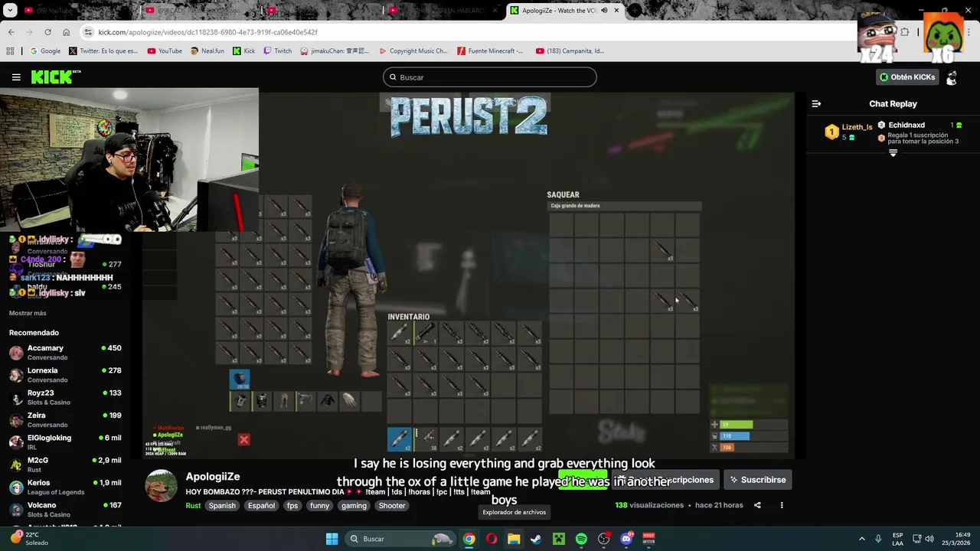Image resolution: width=980 pixels, height=551 pixels.
Task: Select the funny tag
Action: click(x=320, y=505)
